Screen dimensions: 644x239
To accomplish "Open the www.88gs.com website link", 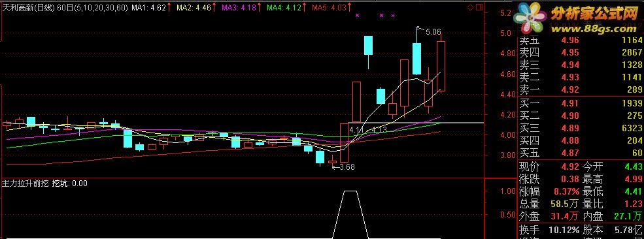I will pyautogui.click(x=593, y=29).
